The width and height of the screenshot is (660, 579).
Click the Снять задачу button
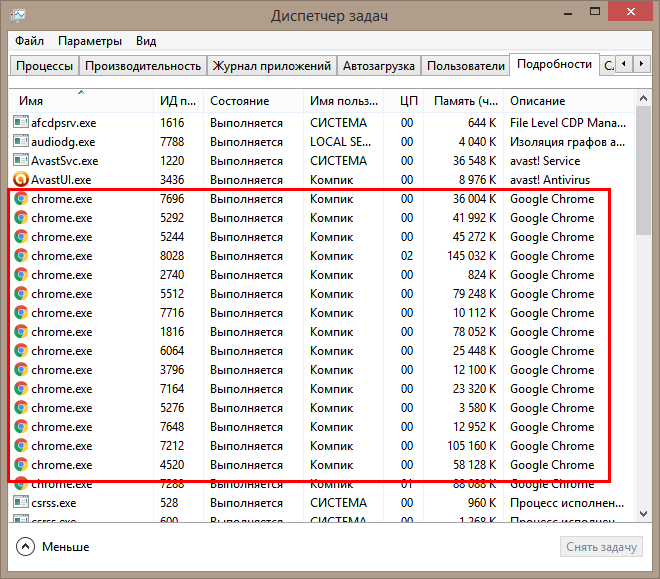click(601, 547)
